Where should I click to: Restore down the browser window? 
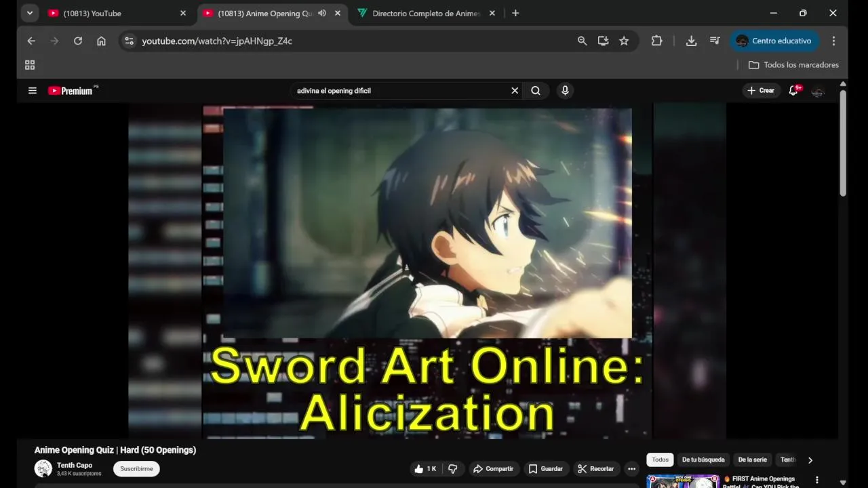pos(803,13)
